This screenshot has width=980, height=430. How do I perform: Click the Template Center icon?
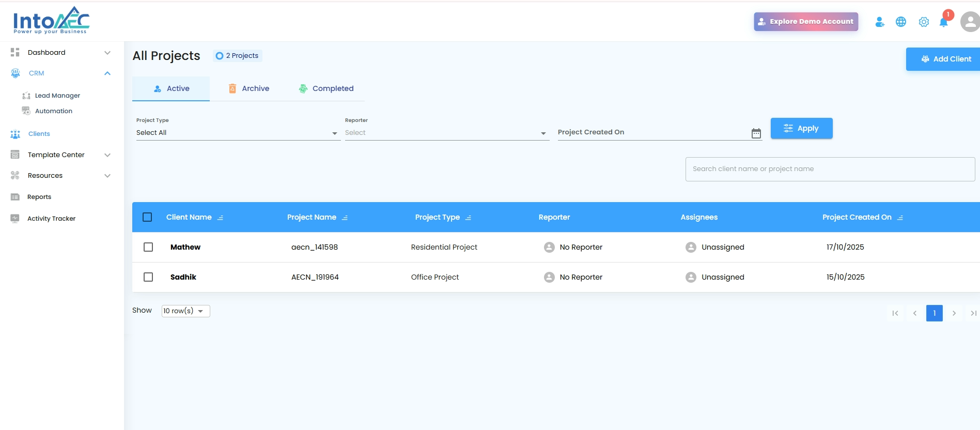click(x=15, y=155)
